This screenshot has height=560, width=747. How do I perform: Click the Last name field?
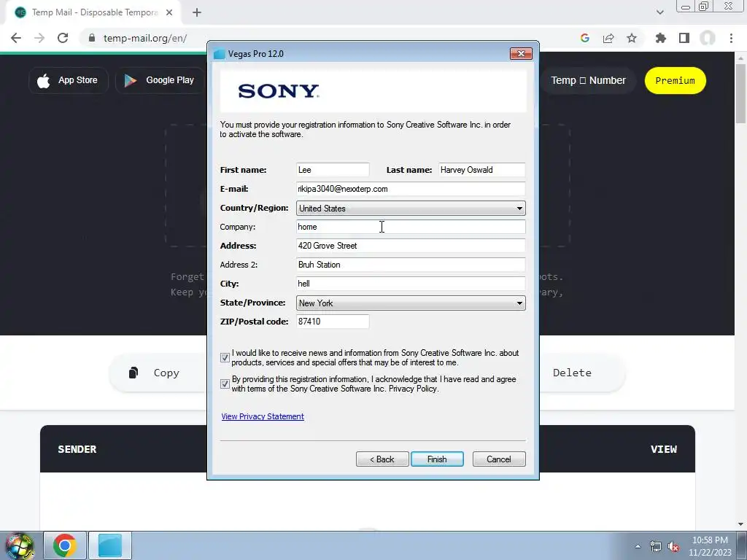pyautogui.click(x=481, y=170)
